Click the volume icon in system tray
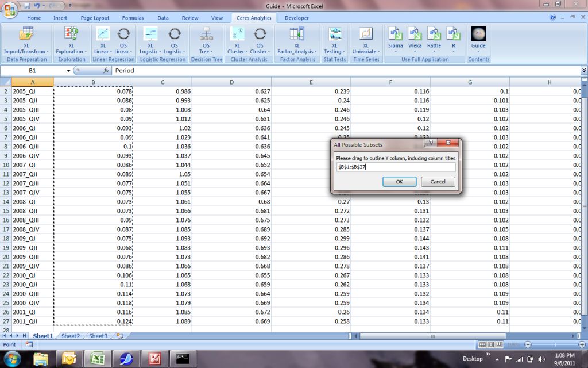588x368 pixels. point(541,359)
